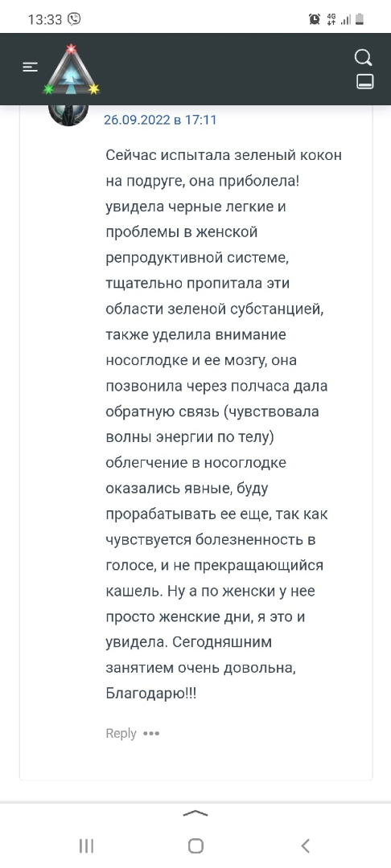Open the three-dots comment options menu
This screenshot has height=868, width=391.
tap(151, 734)
